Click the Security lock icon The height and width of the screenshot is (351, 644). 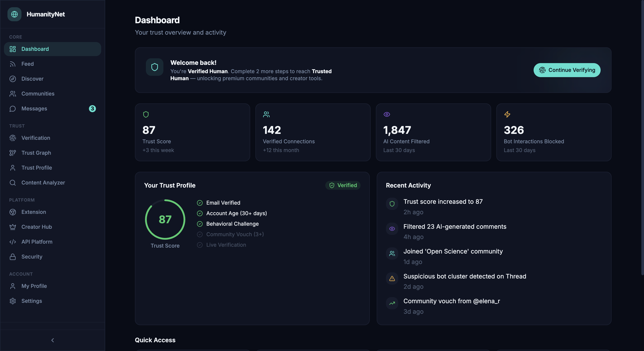pyautogui.click(x=13, y=257)
